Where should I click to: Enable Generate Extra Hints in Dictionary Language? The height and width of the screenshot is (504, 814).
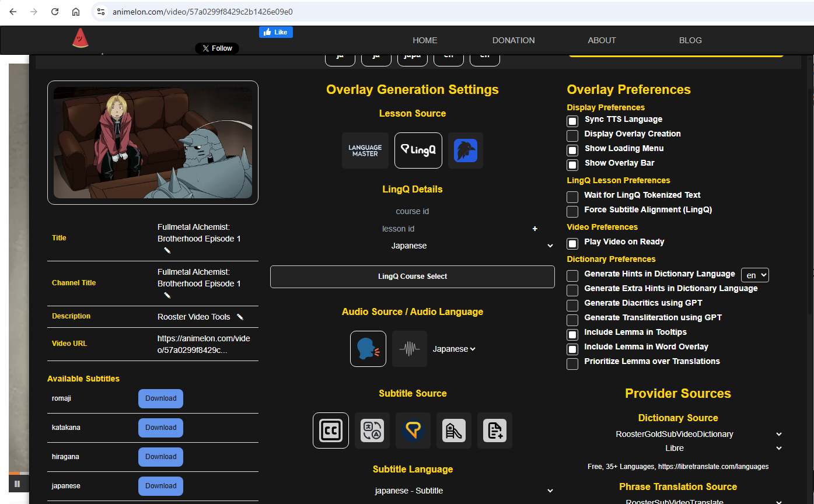[x=572, y=290]
